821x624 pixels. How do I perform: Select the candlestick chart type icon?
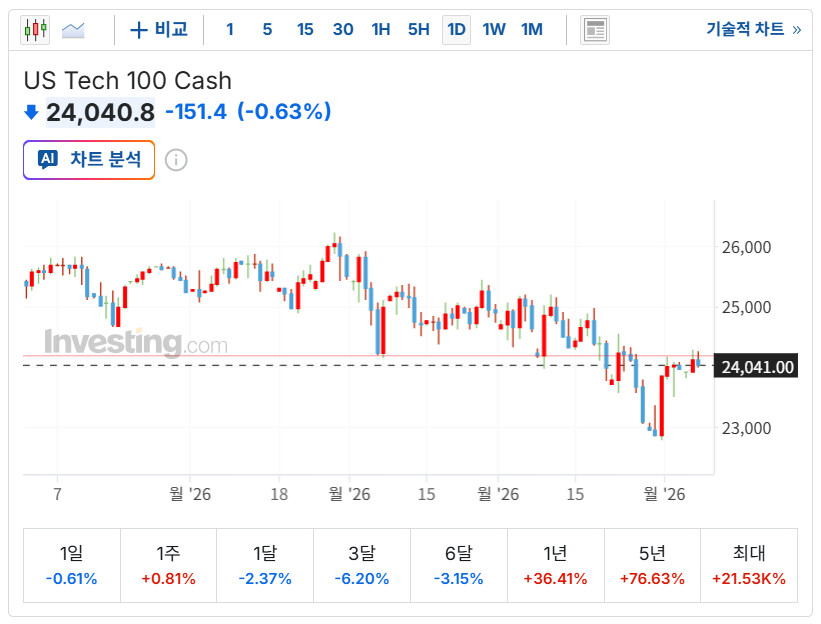(x=35, y=30)
